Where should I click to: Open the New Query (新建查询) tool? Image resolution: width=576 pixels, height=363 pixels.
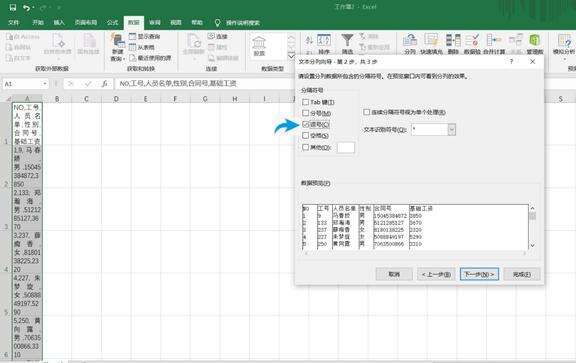(118, 47)
